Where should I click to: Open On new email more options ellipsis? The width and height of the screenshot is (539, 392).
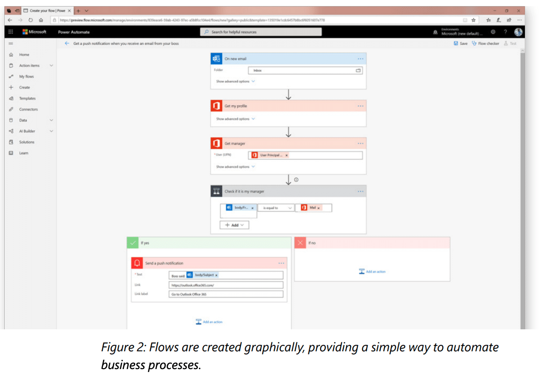360,59
